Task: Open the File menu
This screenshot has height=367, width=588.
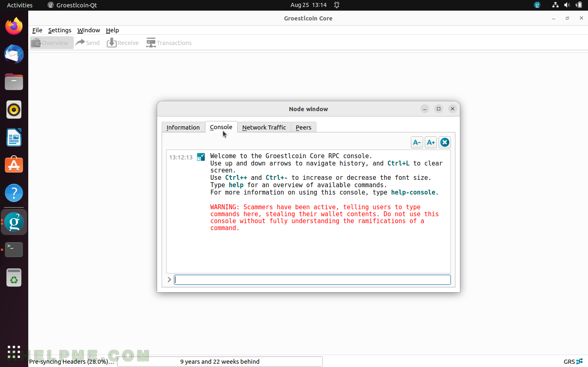Action: click(x=37, y=30)
